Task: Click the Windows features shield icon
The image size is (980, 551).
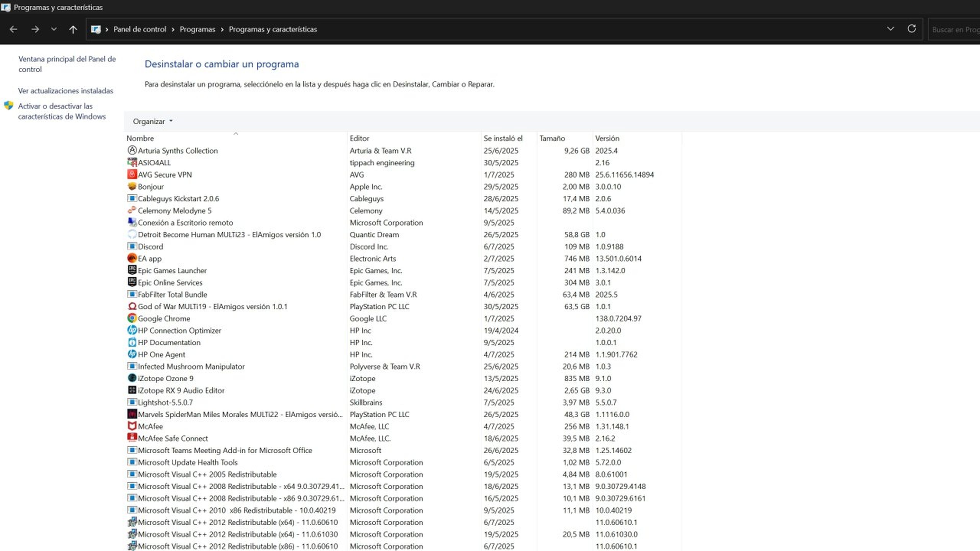Action: (8, 106)
